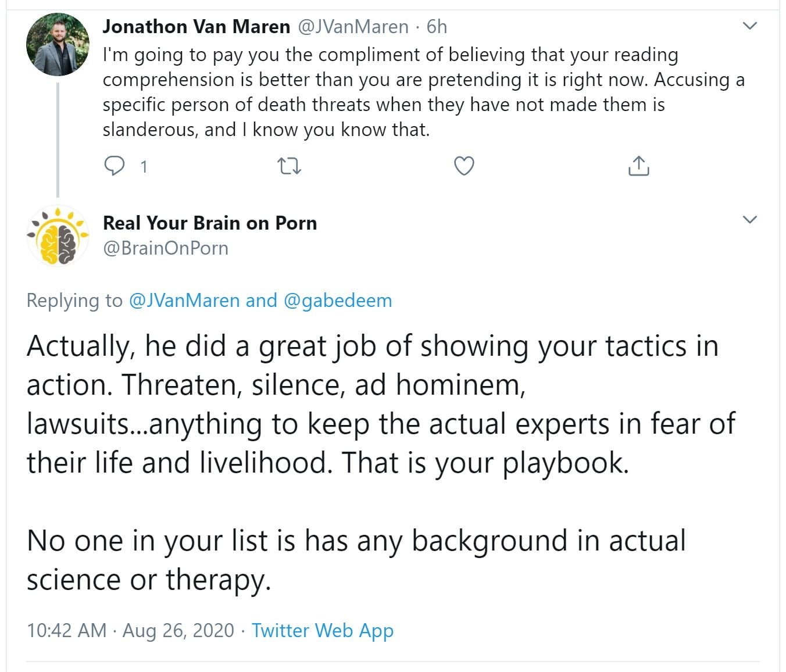Click the Real Your Brain on Porn avatar

click(58, 236)
